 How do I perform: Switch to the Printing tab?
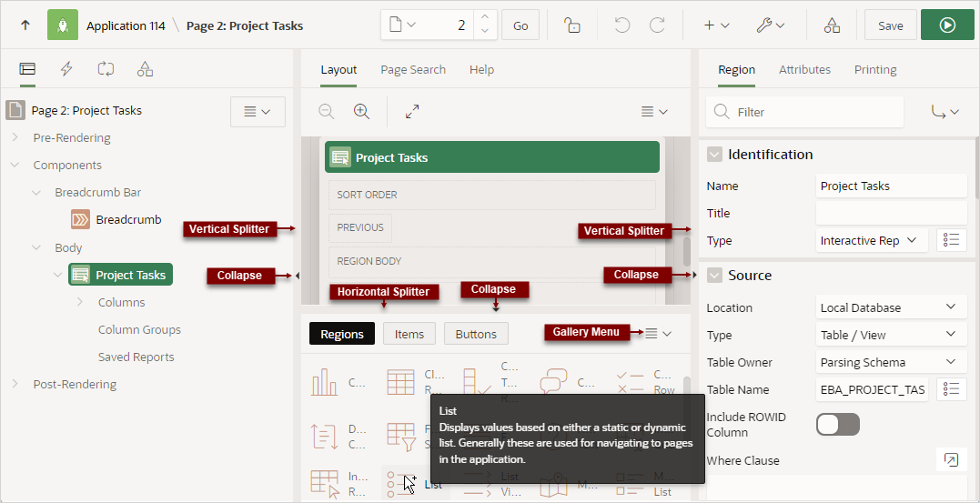(x=875, y=69)
